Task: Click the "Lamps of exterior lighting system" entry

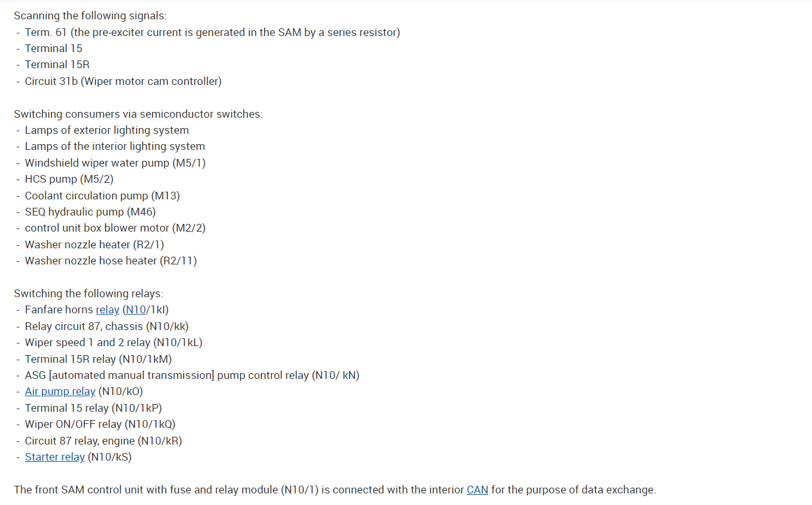Action: pyautogui.click(x=107, y=131)
